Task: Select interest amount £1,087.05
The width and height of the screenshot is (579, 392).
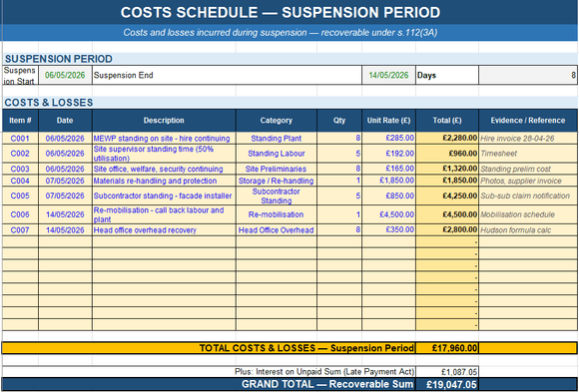Action: (447, 372)
